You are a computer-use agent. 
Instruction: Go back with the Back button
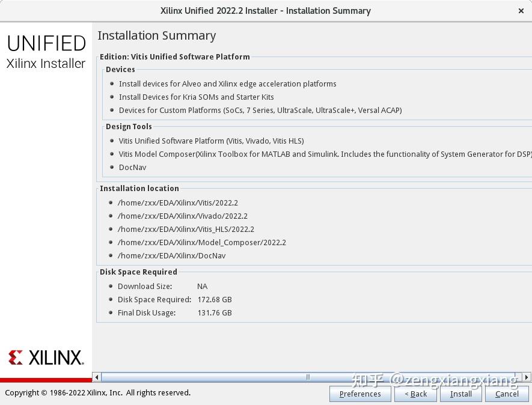pyautogui.click(x=415, y=394)
